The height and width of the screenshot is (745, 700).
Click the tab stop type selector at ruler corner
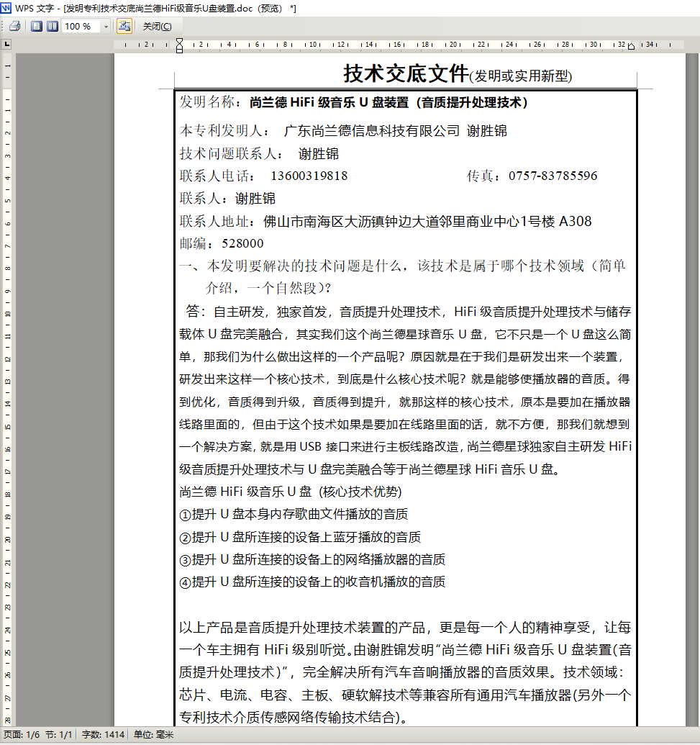click(x=7, y=45)
